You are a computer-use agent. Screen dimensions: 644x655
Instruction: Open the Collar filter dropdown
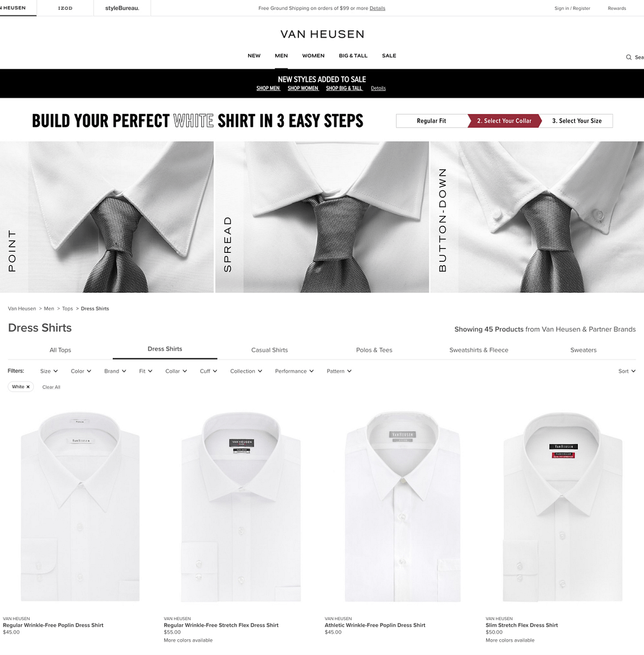tap(176, 371)
